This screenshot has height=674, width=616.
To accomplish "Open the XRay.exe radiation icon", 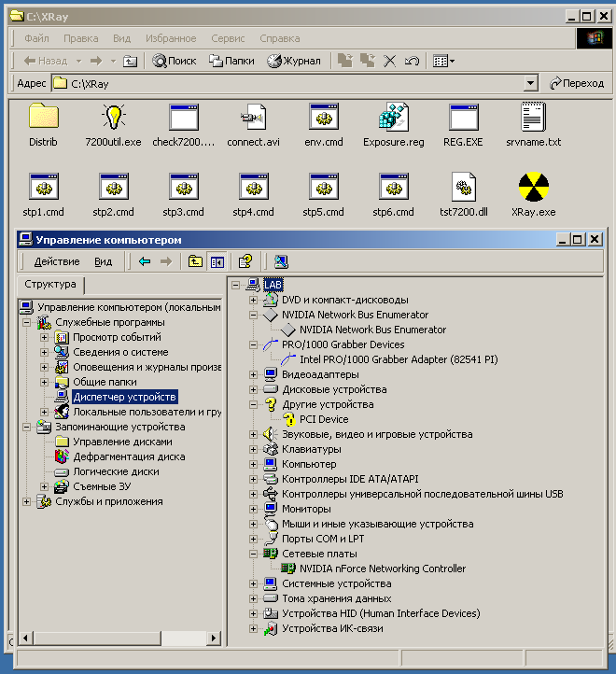I will (x=534, y=187).
